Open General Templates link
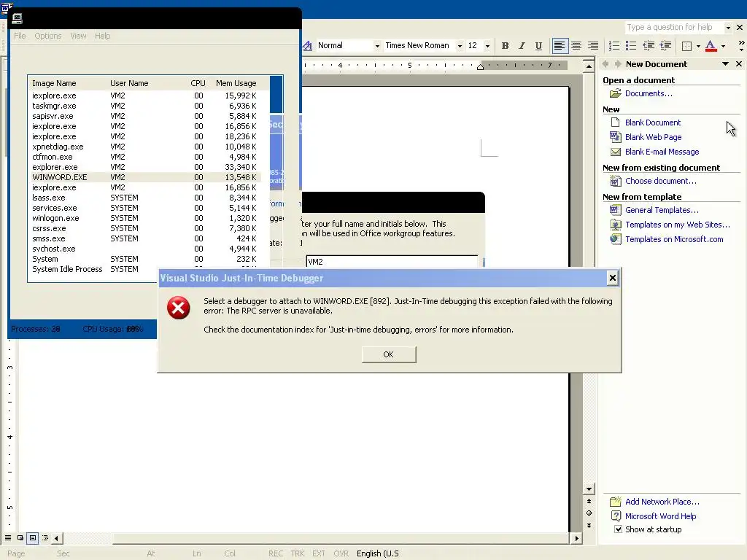The height and width of the screenshot is (560, 747). click(662, 210)
